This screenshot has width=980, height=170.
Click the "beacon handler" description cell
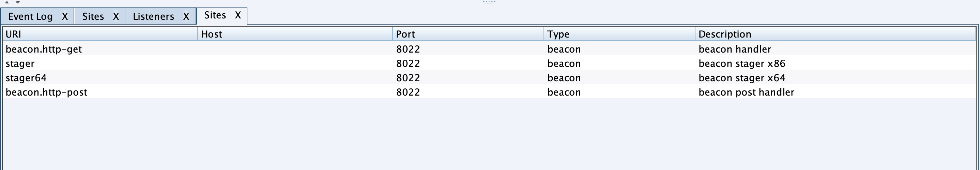[x=735, y=49]
